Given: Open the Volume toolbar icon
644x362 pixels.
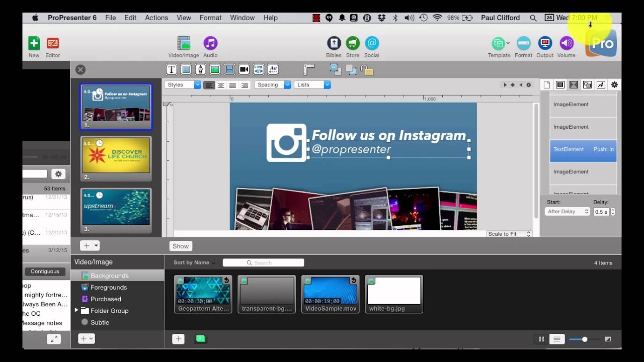Looking at the screenshot, I should pyautogui.click(x=566, y=43).
